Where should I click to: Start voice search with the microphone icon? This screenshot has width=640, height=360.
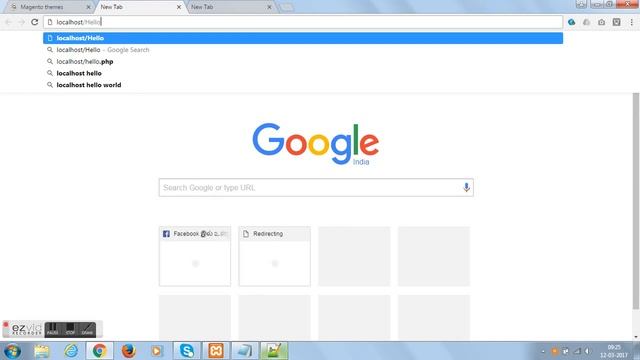(x=466, y=187)
